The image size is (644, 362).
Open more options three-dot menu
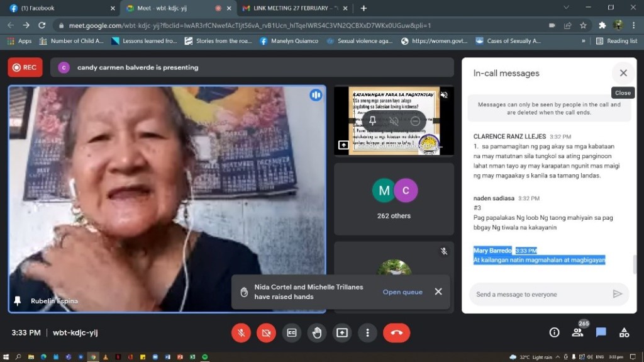pyautogui.click(x=367, y=332)
